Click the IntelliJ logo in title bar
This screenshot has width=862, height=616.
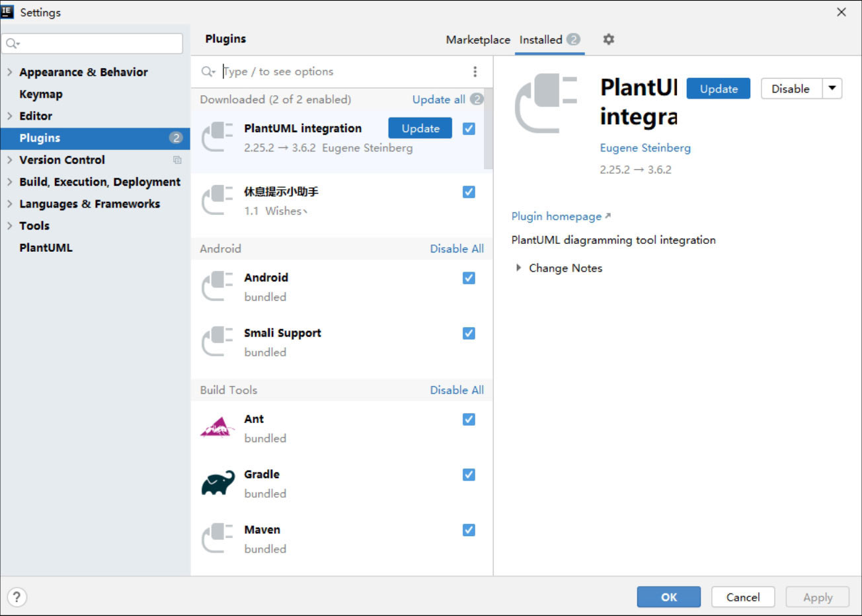7,11
